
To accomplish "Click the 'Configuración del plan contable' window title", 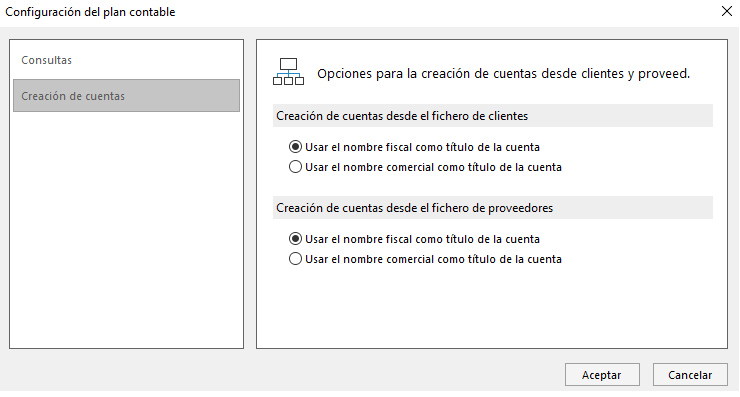I will click(x=90, y=12).
